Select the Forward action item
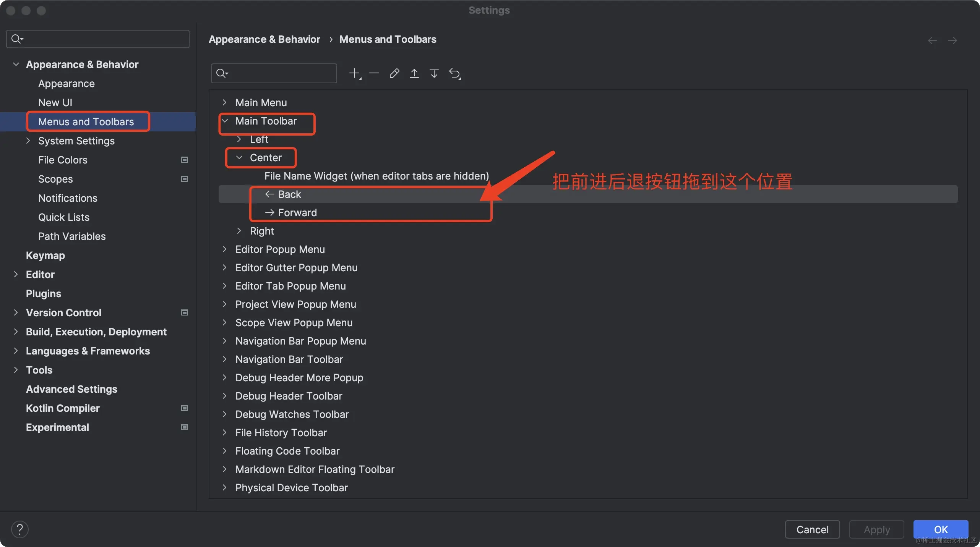 [297, 213]
